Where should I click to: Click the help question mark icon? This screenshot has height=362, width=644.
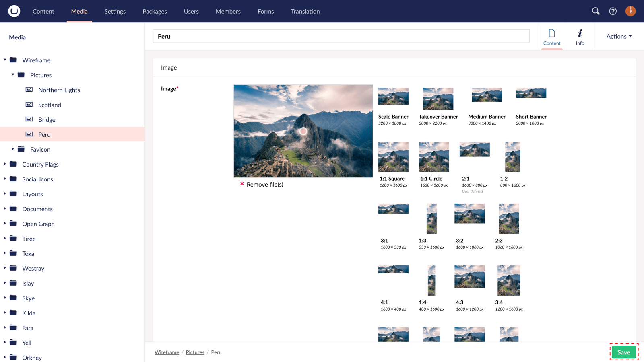(613, 11)
